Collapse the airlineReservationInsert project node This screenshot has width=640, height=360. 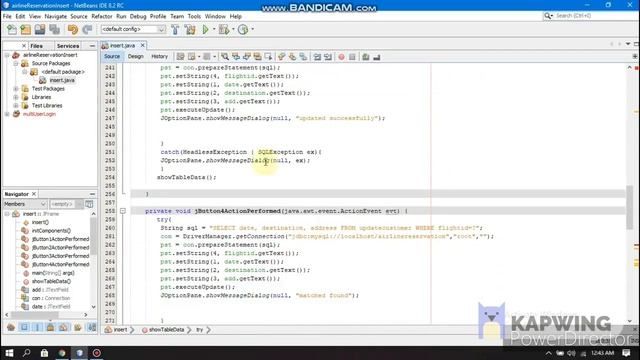7,55
